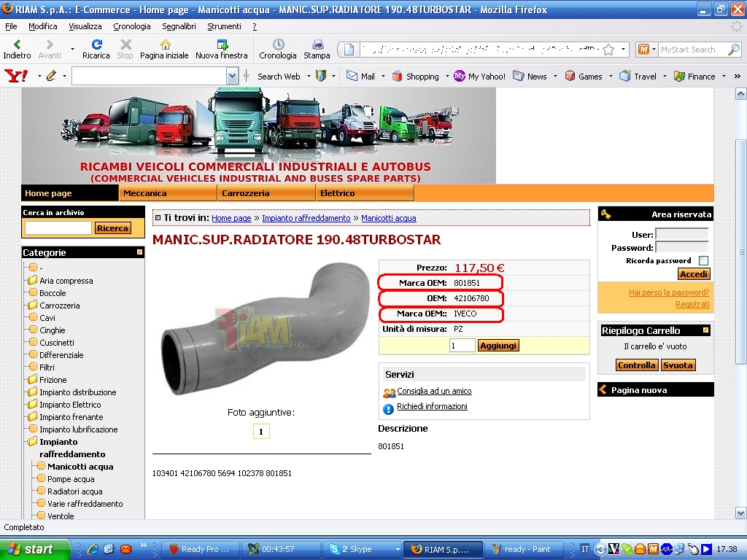Enable the Ricorda password checkbox
Image resolution: width=747 pixels, height=560 pixels.
[703, 260]
